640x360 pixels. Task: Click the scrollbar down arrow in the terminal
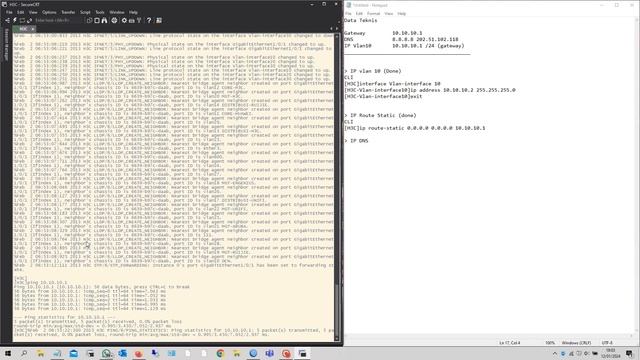point(337,339)
